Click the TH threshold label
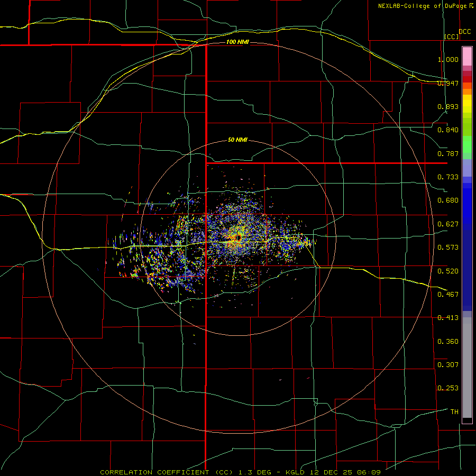The width and height of the screenshot is (476, 476). coord(454,412)
